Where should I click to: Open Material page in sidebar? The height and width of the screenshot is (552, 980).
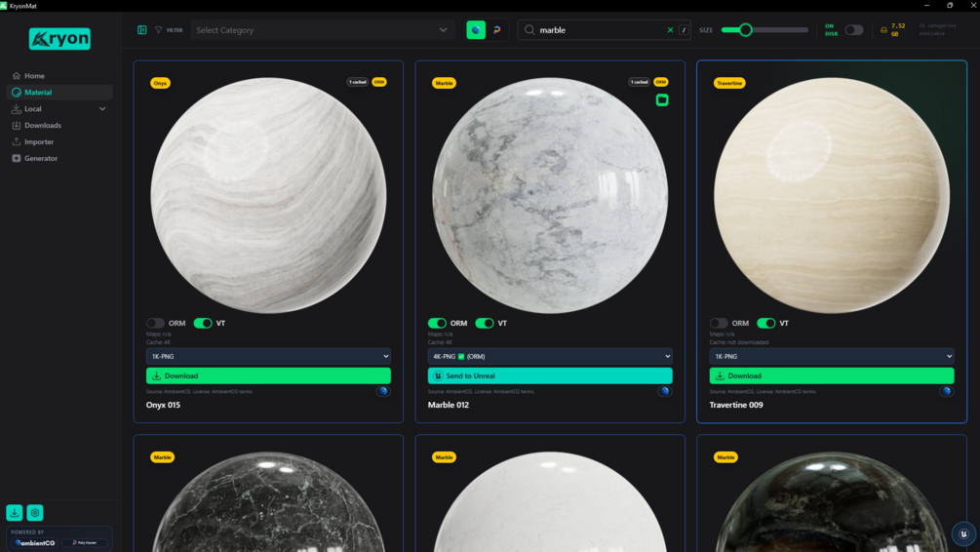click(59, 92)
